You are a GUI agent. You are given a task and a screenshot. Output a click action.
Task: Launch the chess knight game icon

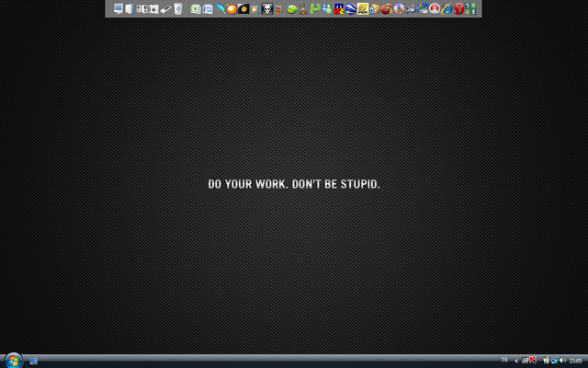coord(411,9)
